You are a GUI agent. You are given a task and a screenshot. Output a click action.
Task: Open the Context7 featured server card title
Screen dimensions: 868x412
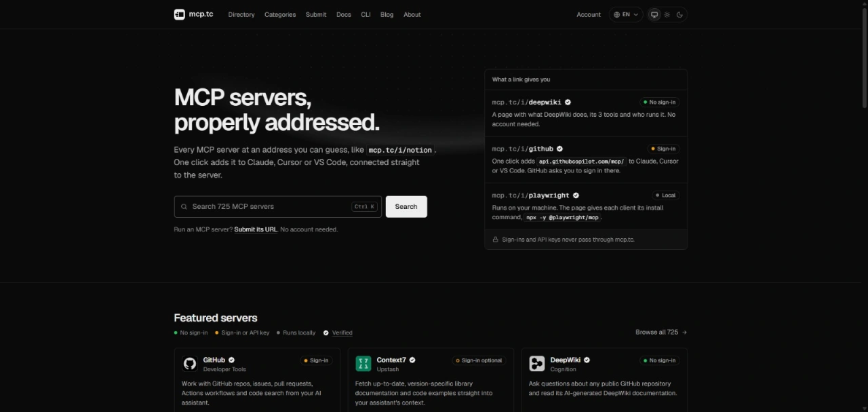pos(391,360)
